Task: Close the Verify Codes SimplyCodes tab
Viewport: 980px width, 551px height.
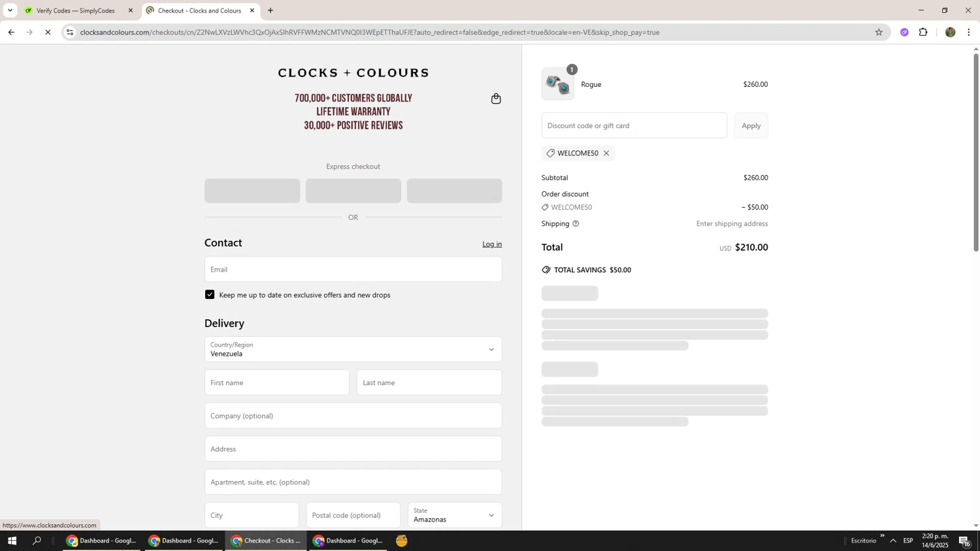Action: pos(131,10)
